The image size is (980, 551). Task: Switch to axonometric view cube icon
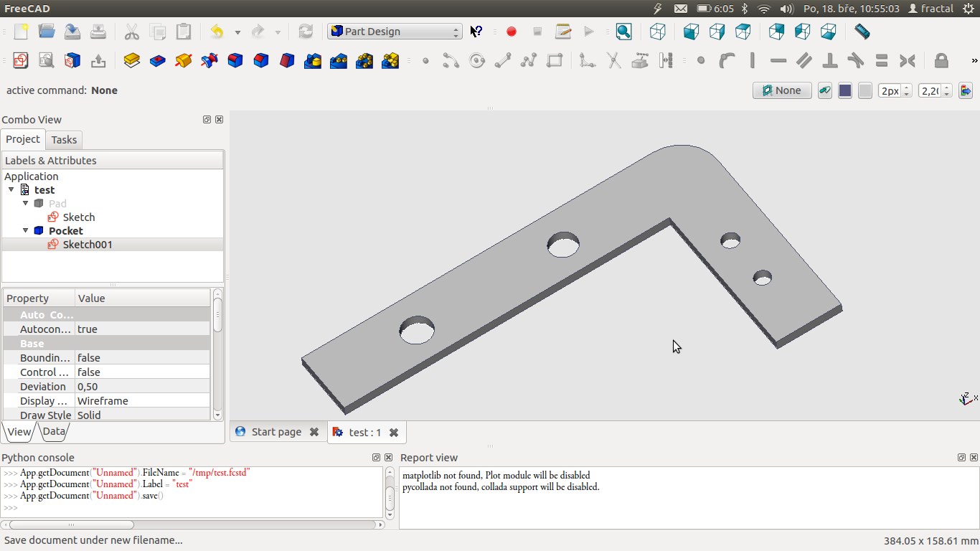point(658,32)
